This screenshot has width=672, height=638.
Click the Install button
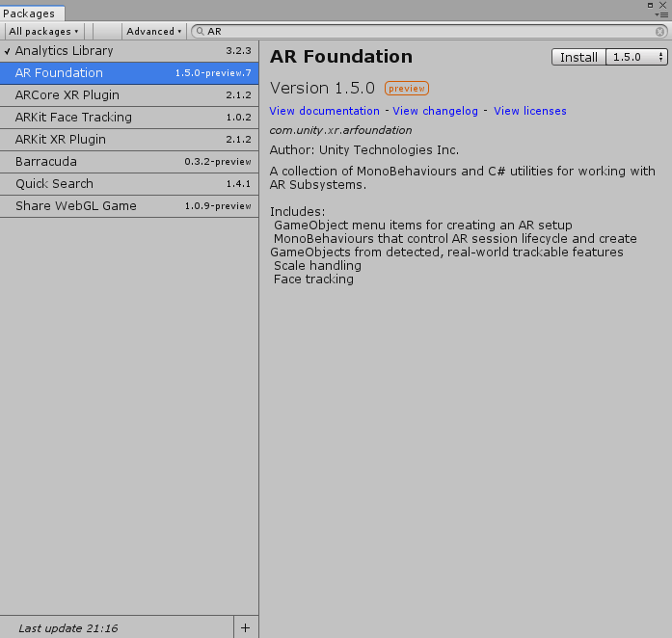[x=578, y=57]
